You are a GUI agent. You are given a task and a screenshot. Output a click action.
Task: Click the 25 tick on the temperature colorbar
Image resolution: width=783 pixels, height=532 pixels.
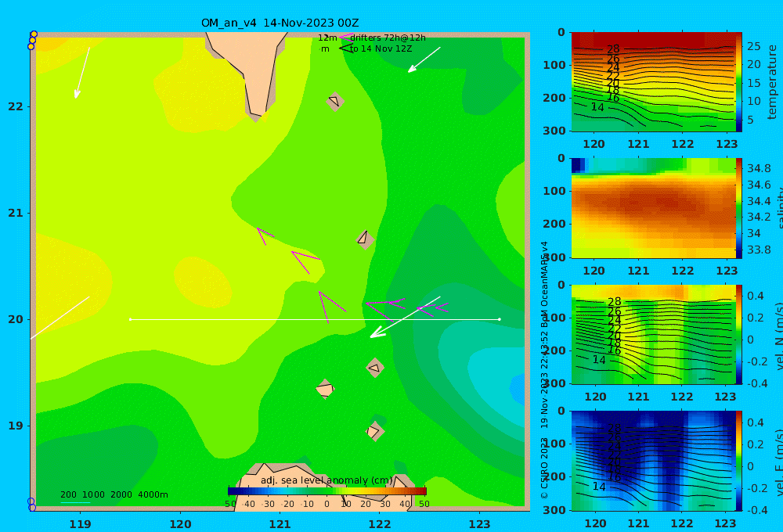pyautogui.click(x=753, y=46)
